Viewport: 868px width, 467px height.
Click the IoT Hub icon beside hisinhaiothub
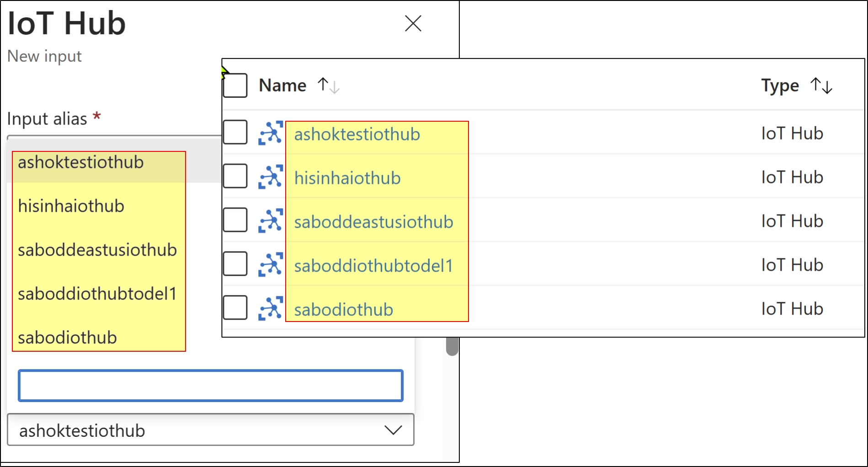click(271, 177)
